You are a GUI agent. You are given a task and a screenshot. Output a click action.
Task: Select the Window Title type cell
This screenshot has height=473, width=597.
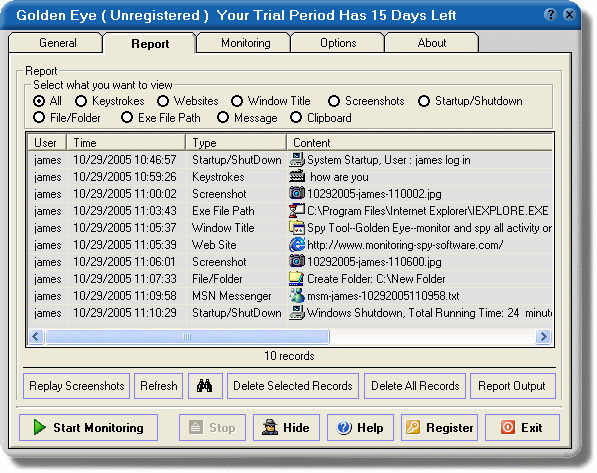[223, 228]
